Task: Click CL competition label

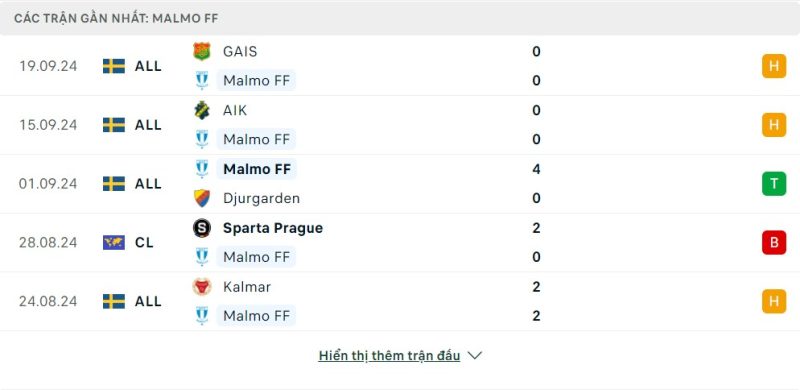Action: tap(144, 242)
